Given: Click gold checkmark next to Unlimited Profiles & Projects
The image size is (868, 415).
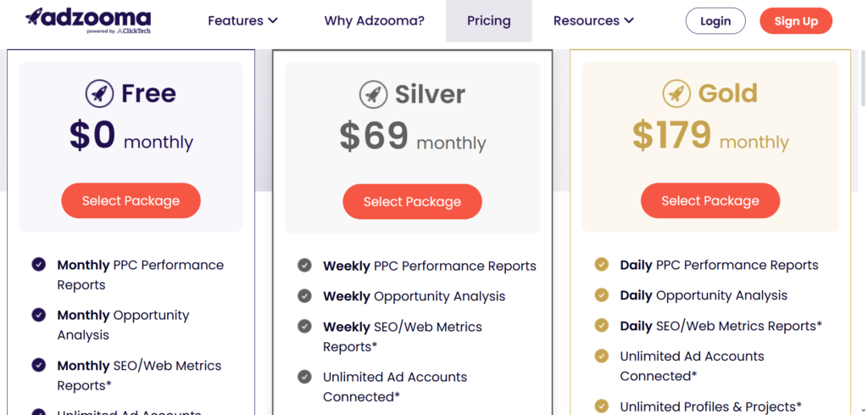Looking at the screenshot, I should point(601,407).
